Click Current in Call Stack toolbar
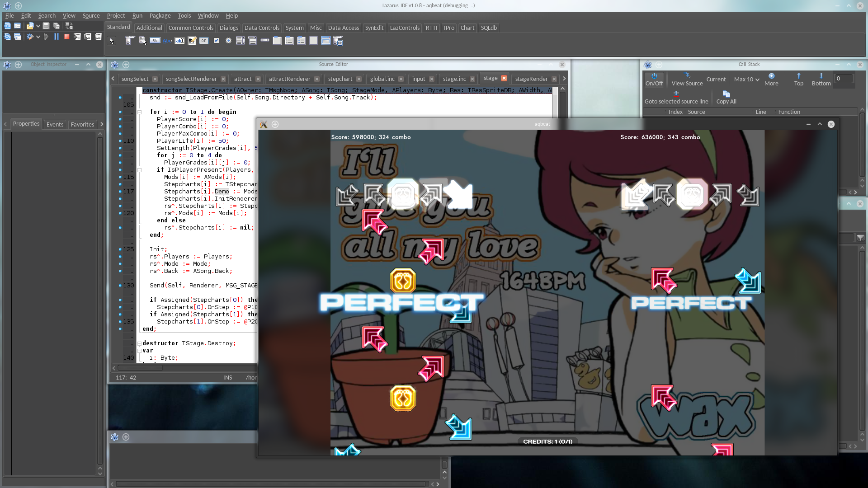Image resolution: width=868 pixels, height=488 pixels. tap(716, 80)
